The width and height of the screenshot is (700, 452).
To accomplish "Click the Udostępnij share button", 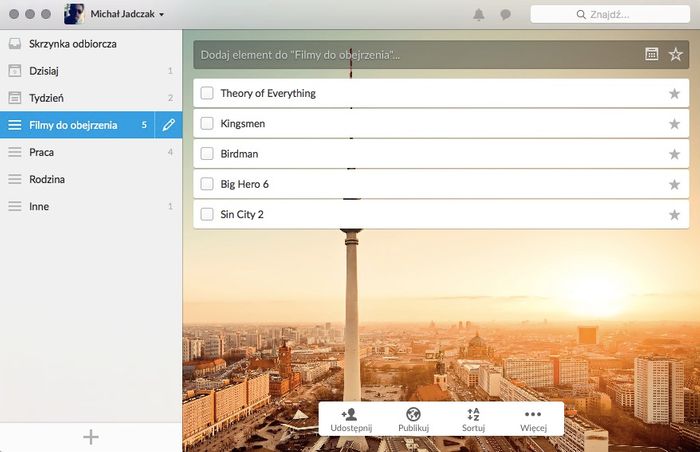I will (x=350, y=419).
